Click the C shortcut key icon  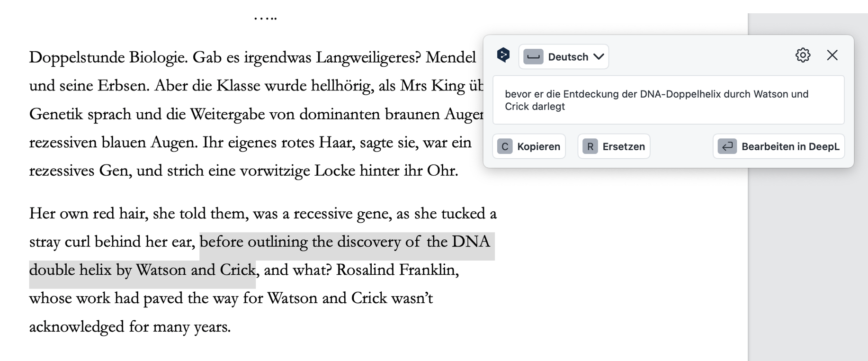coord(505,146)
